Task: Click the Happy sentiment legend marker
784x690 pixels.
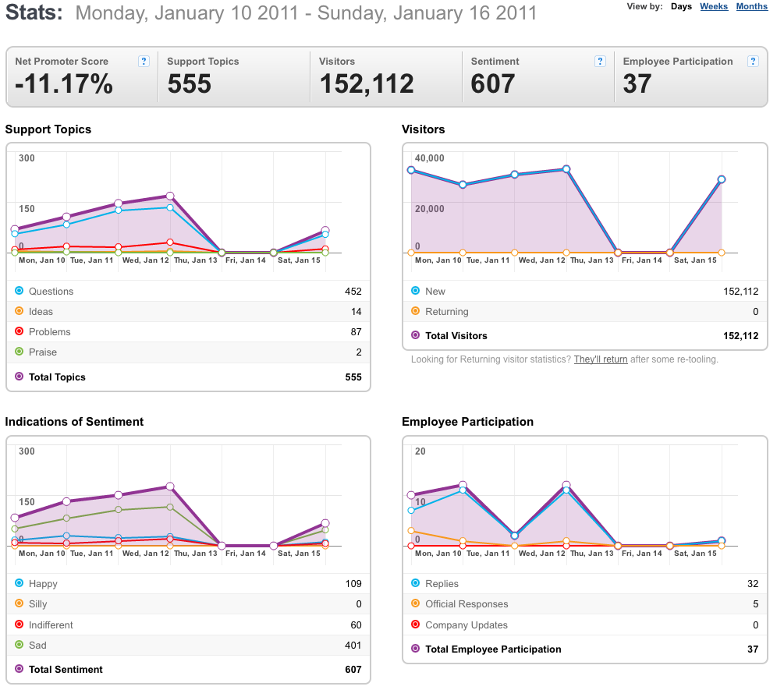Action: coord(19,583)
